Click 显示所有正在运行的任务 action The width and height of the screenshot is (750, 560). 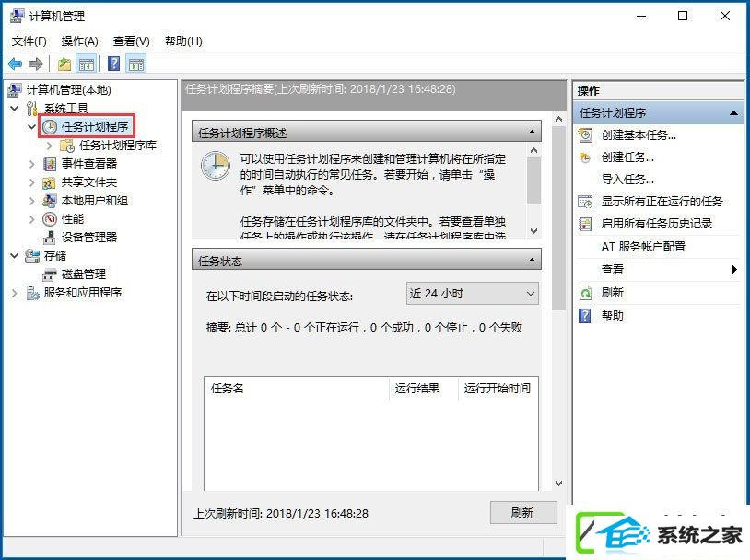pos(662,202)
